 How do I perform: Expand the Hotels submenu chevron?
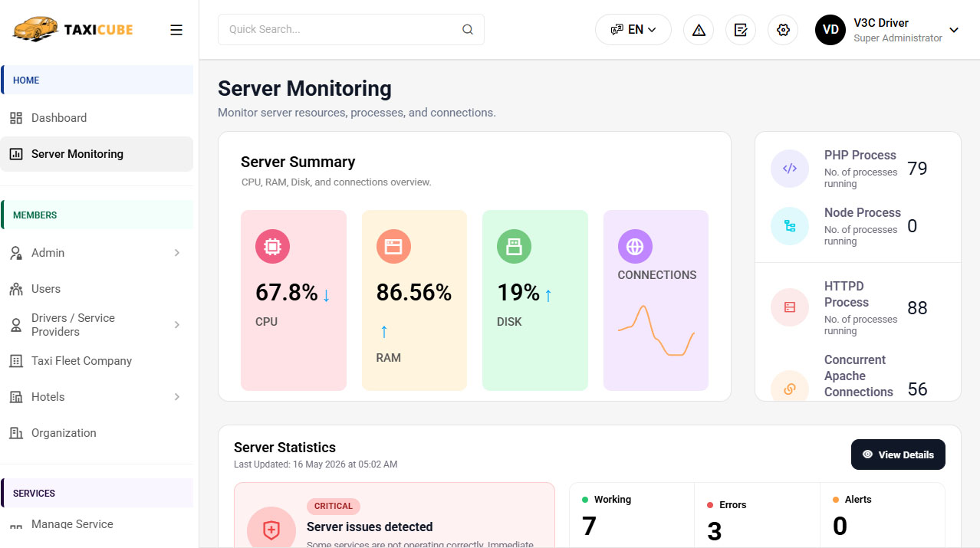pyautogui.click(x=177, y=397)
